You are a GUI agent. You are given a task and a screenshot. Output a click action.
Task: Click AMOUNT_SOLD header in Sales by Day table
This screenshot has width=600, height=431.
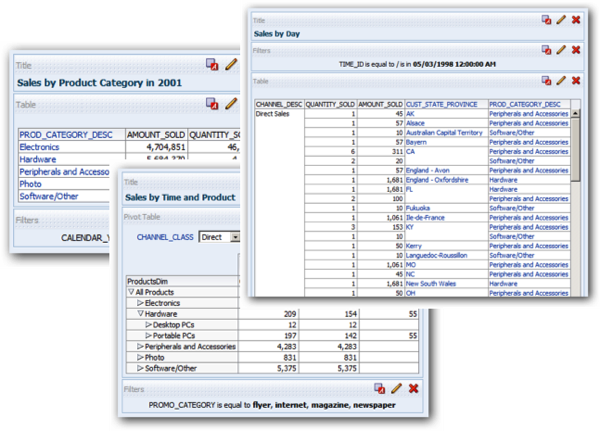(x=380, y=104)
